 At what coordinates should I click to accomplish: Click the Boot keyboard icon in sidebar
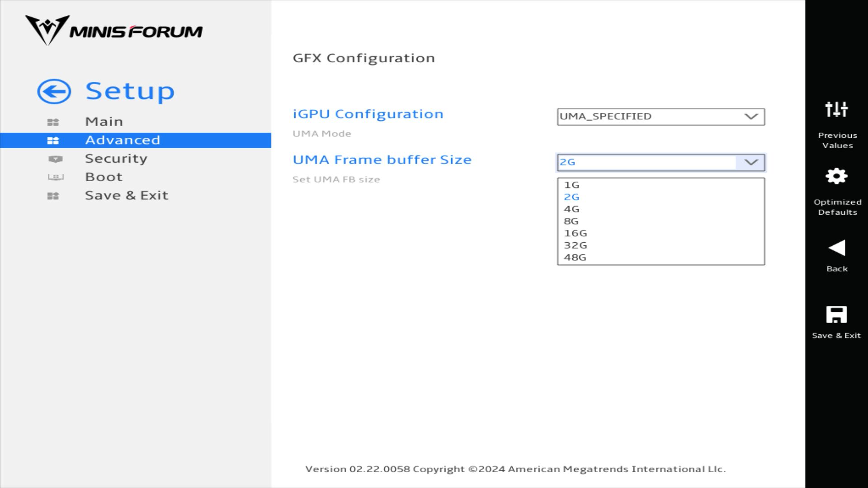(x=56, y=177)
